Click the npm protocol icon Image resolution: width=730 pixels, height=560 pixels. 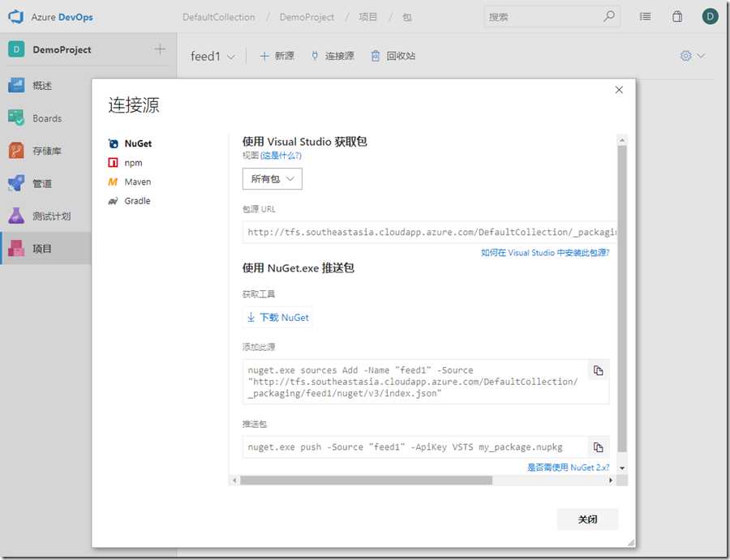[113, 162]
